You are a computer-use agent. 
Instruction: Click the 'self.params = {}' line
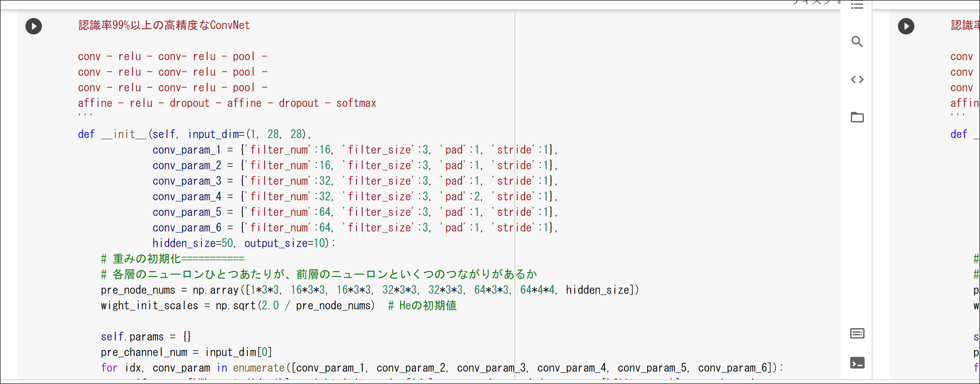(x=146, y=337)
